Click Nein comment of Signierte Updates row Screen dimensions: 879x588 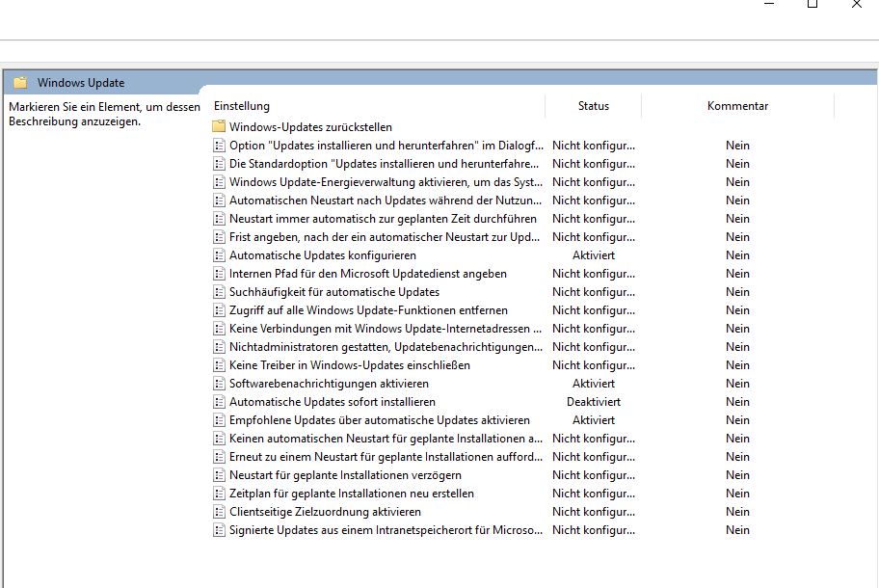[x=737, y=530]
